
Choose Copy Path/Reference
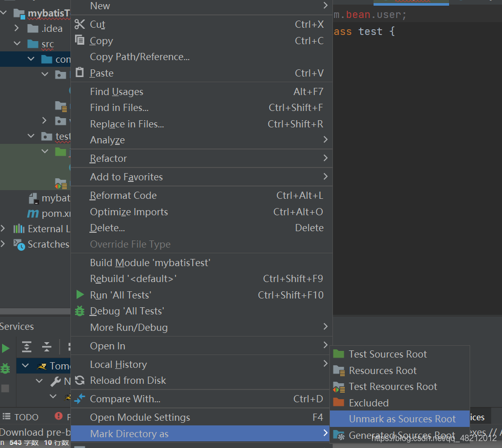point(201,57)
